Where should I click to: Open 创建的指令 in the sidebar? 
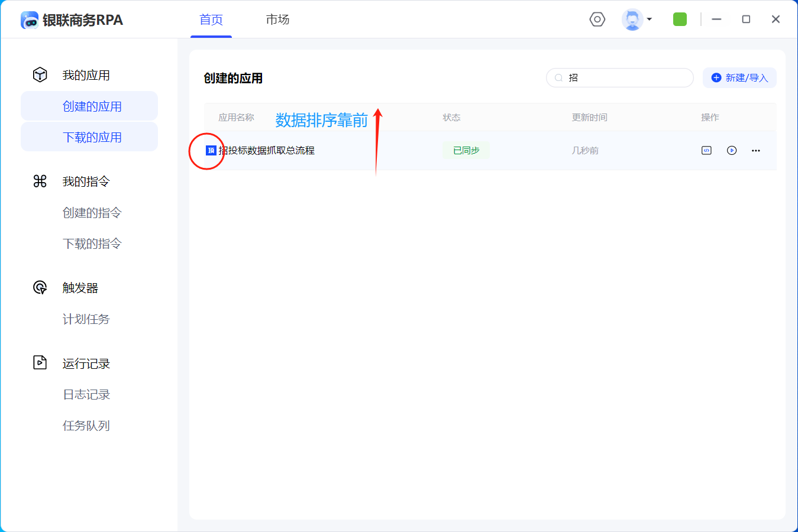click(92, 213)
